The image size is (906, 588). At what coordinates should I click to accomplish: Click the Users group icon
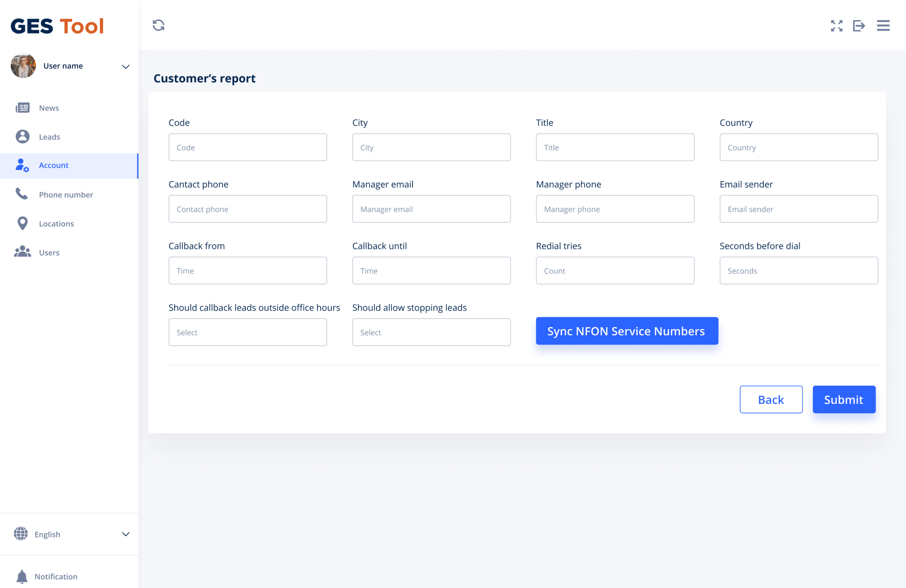[x=22, y=252]
